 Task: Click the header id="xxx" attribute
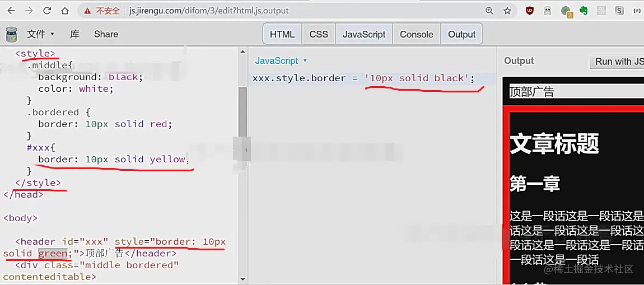[85, 241]
